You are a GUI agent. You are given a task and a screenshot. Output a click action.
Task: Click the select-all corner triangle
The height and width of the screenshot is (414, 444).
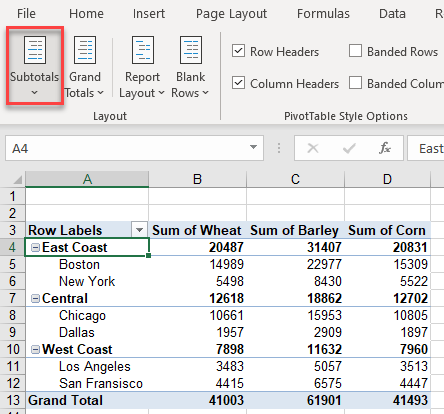pos(17,180)
